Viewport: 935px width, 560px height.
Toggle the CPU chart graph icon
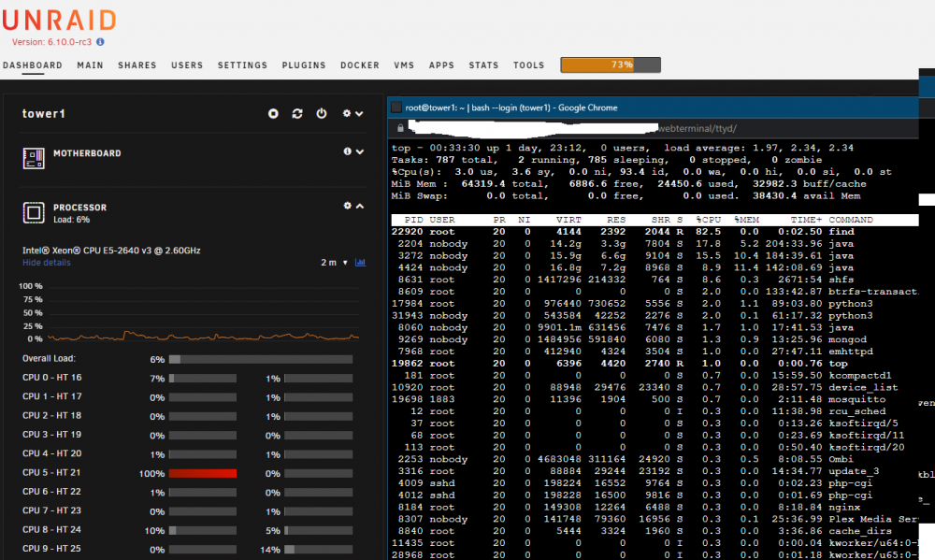coord(360,263)
